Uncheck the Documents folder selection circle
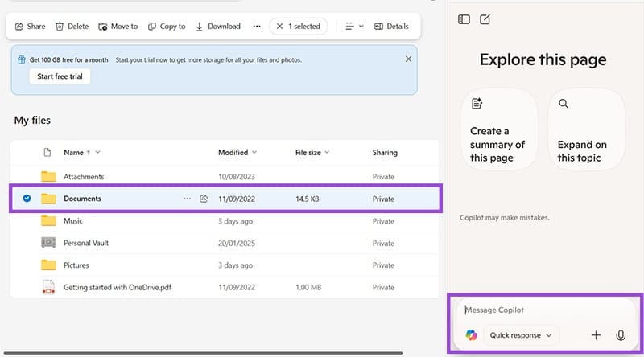Viewport: 644px width, 357px height. click(27, 199)
